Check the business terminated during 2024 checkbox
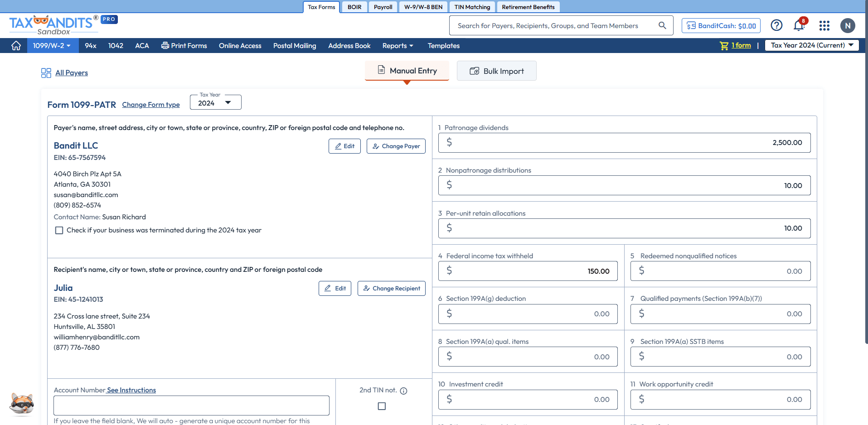The image size is (868, 425). 58,230
